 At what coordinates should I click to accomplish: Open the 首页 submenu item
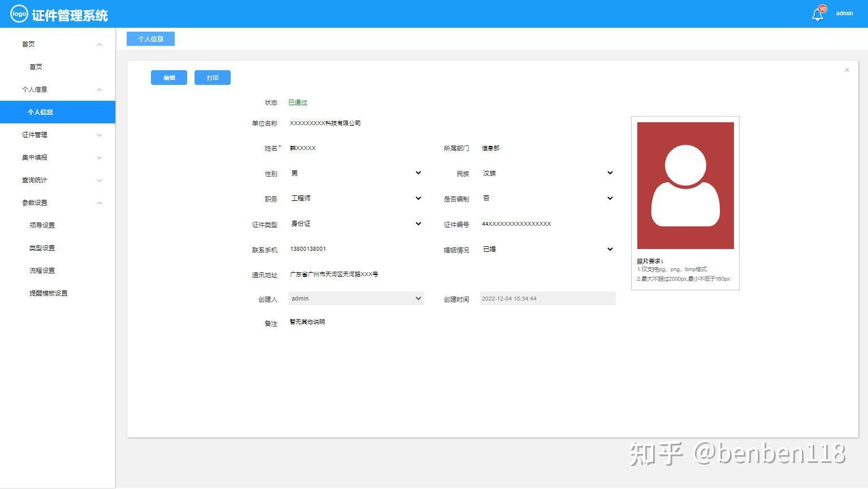click(58, 67)
